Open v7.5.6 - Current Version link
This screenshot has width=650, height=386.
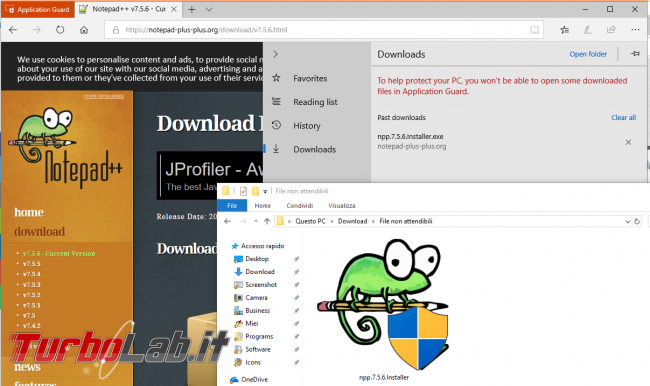pos(59,253)
